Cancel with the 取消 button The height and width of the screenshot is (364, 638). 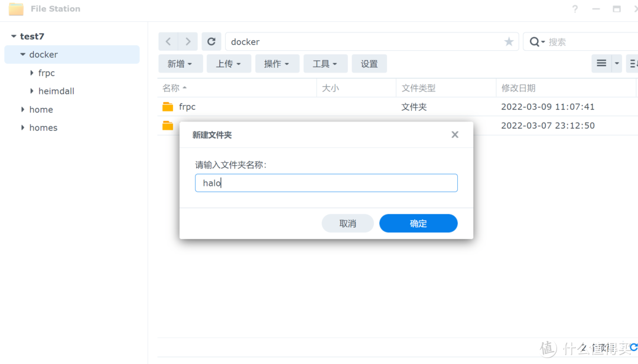(347, 224)
